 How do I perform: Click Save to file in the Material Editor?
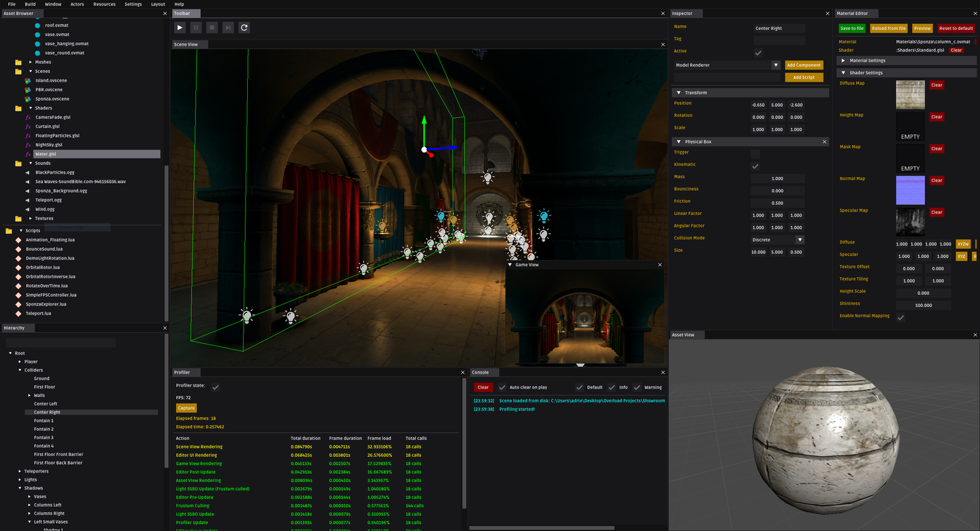tap(851, 28)
